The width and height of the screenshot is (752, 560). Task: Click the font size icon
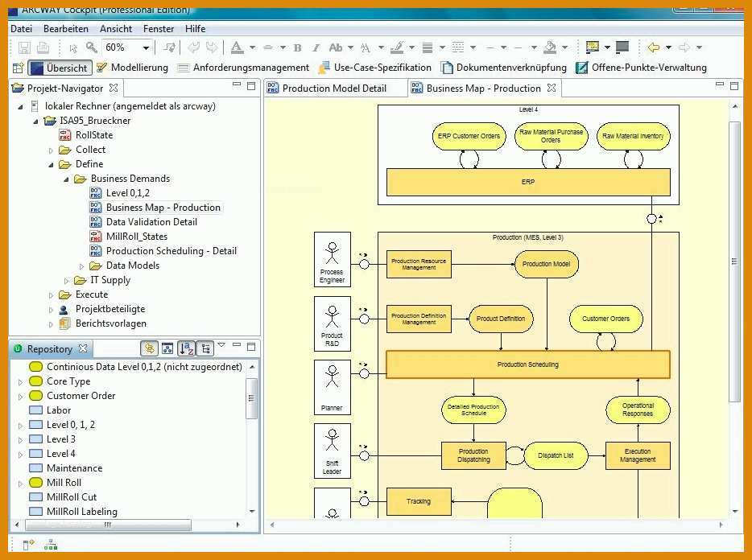(x=366, y=47)
